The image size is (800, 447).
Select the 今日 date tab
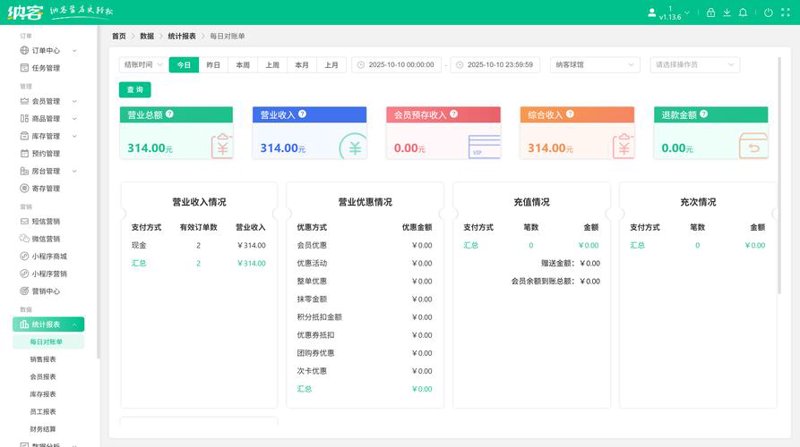184,65
